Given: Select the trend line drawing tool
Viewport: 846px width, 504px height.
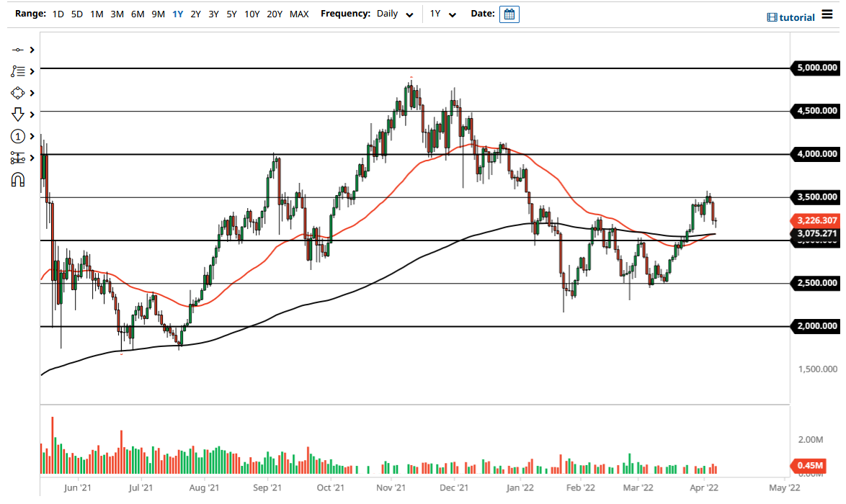Looking at the screenshot, I should tap(18, 50).
